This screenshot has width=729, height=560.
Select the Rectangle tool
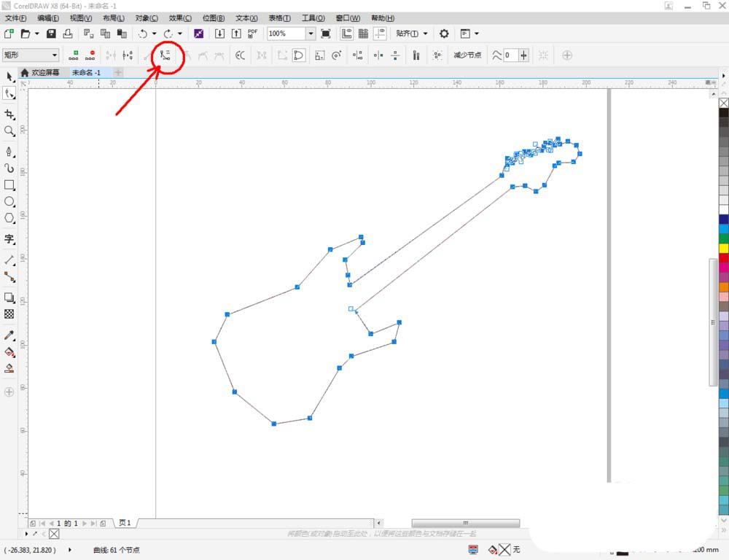9,184
